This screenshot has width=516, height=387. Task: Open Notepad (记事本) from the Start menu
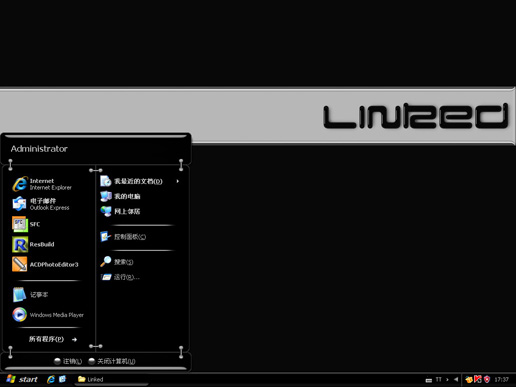[x=30, y=295]
